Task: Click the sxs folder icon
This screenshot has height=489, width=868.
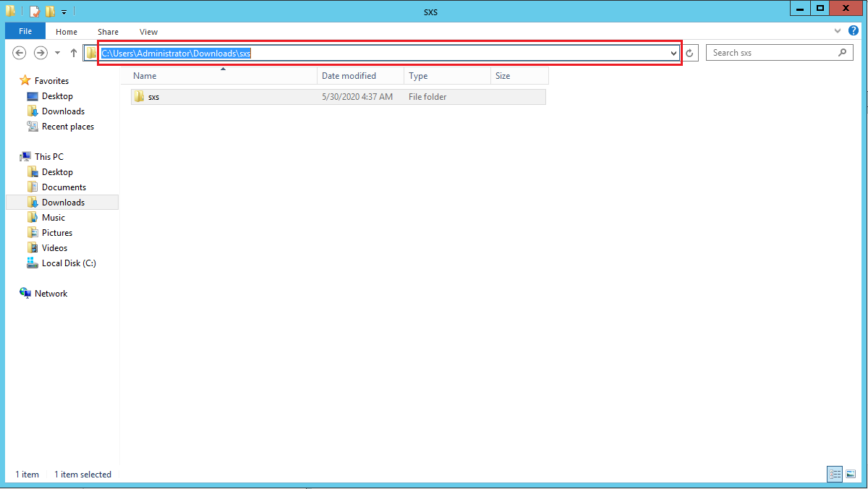Action: (140, 97)
